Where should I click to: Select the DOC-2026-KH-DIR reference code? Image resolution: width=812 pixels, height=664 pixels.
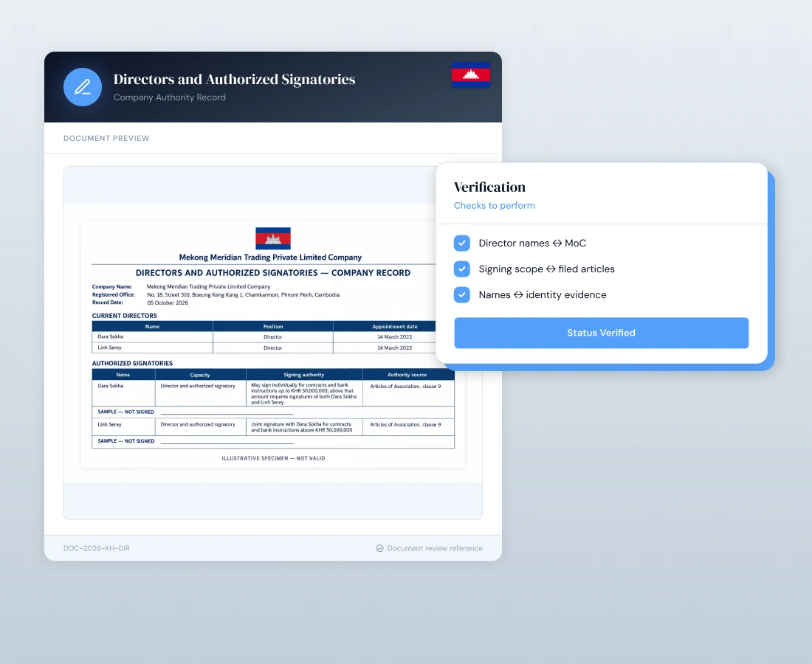96,548
